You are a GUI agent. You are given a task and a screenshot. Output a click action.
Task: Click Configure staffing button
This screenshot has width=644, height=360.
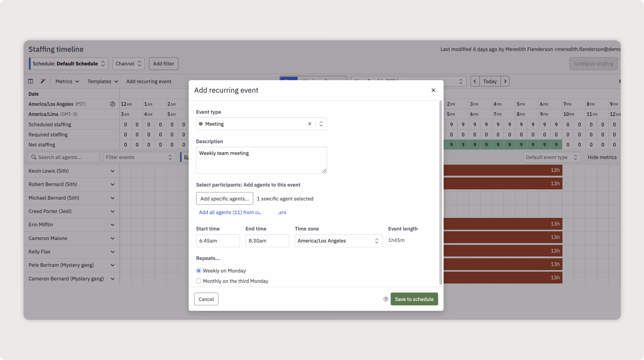pyautogui.click(x=593, y=63)
